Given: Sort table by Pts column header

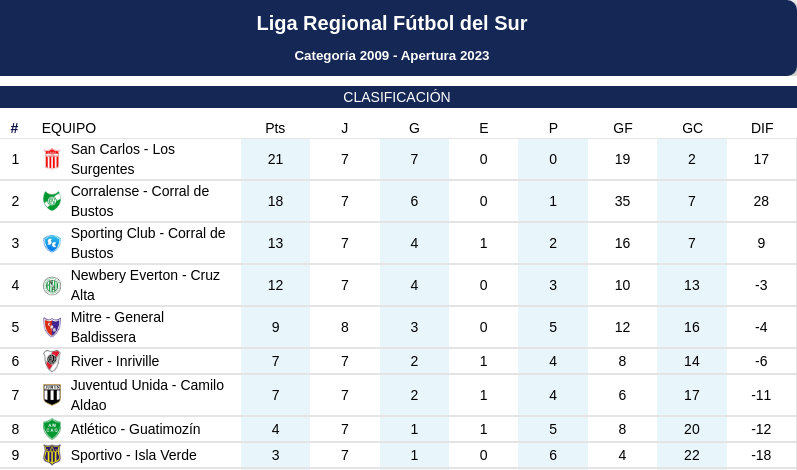Looking at the screenshot, I should pyautogui.click(x=275, y=128).
